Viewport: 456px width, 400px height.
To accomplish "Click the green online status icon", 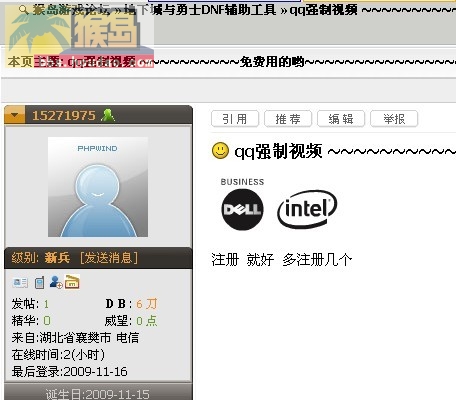I will point(108,115).
